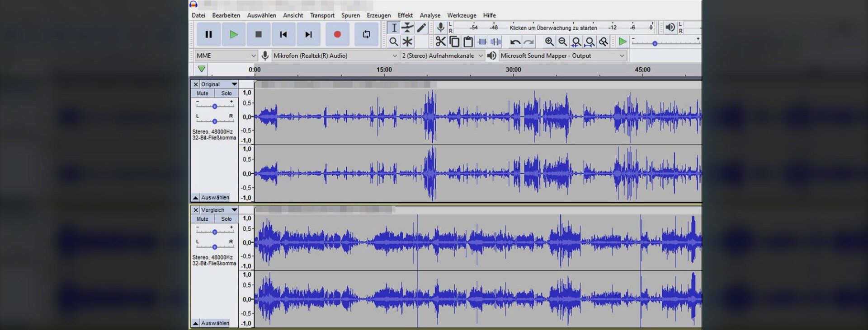
Task: Solo the Original track
Action: (x=226, y=93)
